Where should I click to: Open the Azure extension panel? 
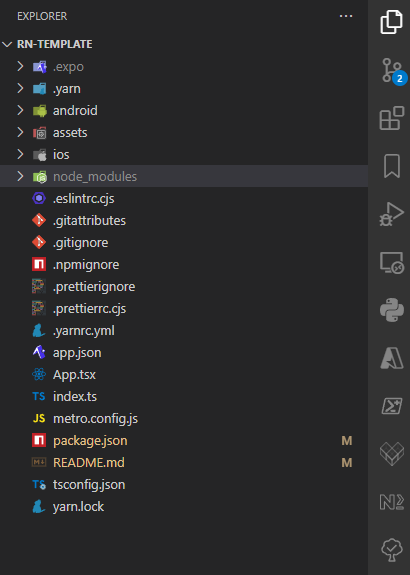[x=392, y=358]
